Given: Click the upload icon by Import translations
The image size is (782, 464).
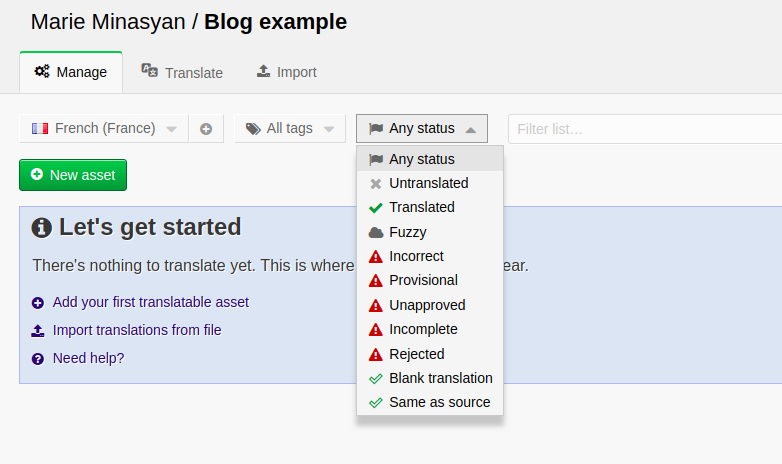Looking at the screenshot, I should (x=38, y=331).
